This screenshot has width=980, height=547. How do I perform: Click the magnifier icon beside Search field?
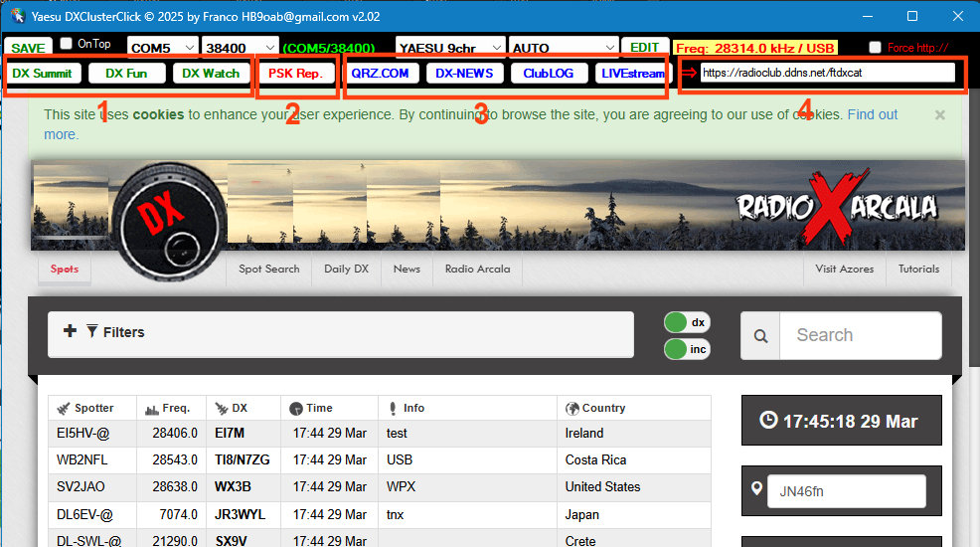760,336
